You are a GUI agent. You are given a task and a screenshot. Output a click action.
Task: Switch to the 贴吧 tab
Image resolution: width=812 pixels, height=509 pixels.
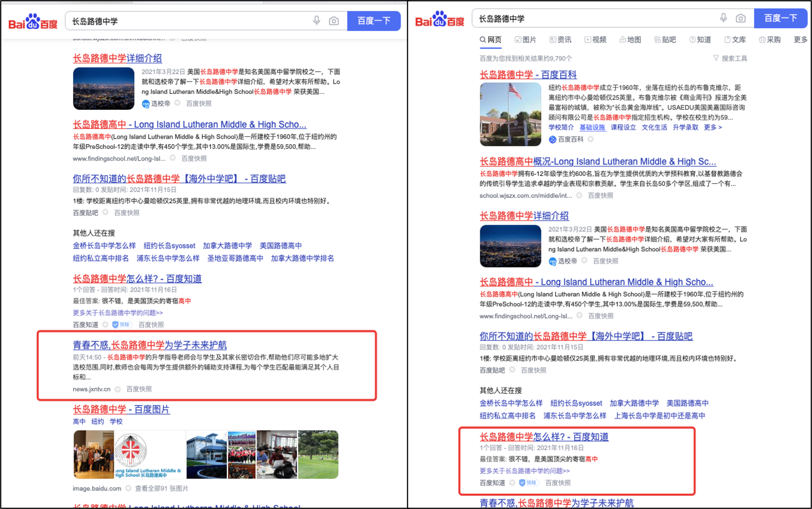[x=665, y=40]
